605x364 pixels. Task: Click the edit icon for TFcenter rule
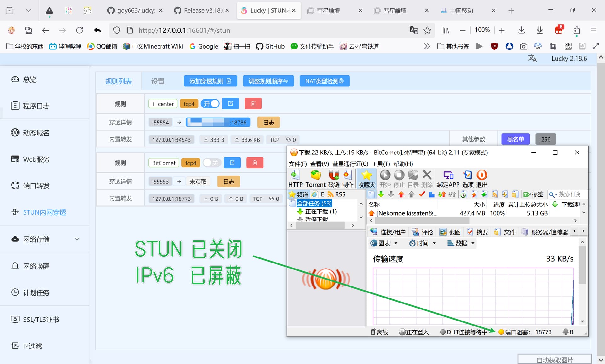tap(230, 104)
